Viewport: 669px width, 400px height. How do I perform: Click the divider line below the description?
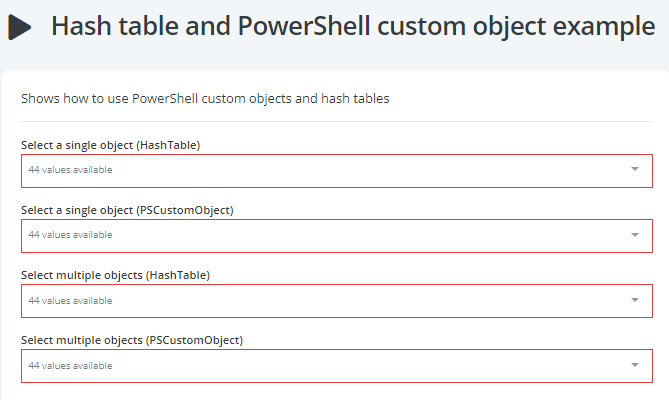tap(336, 122)
